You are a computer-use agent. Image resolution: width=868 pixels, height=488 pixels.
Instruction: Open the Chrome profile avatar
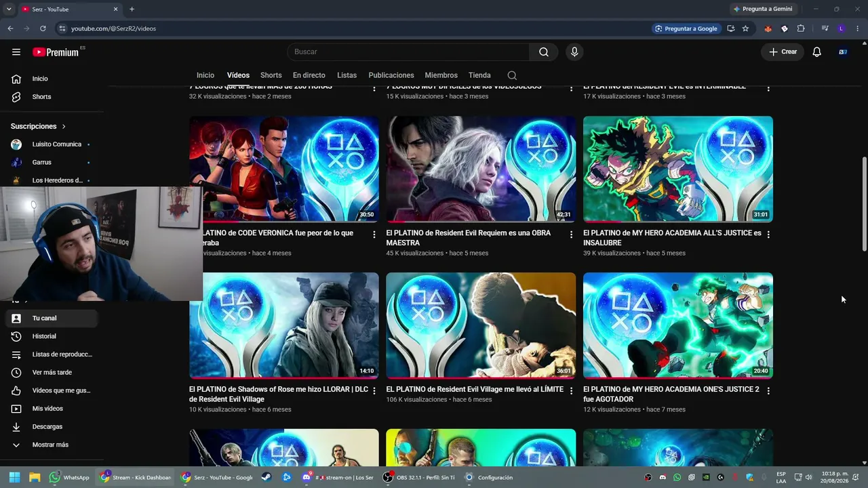(842, 28)
